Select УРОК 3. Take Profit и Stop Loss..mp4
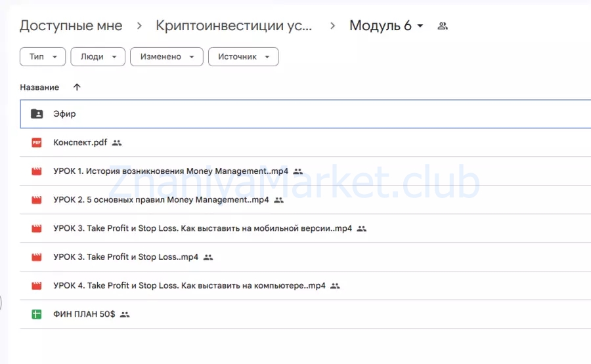591x364 pixels. click(125, 257)
